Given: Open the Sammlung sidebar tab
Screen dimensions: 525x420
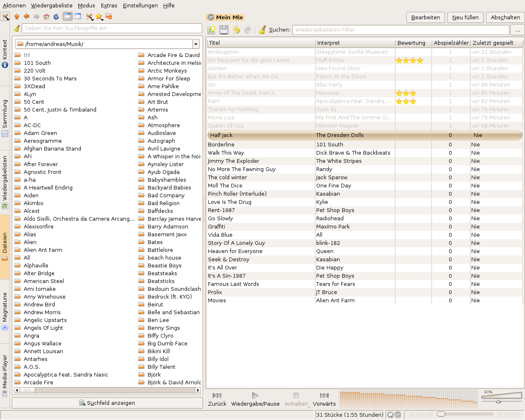Looking at the screenshot, I should coord(5,118).
